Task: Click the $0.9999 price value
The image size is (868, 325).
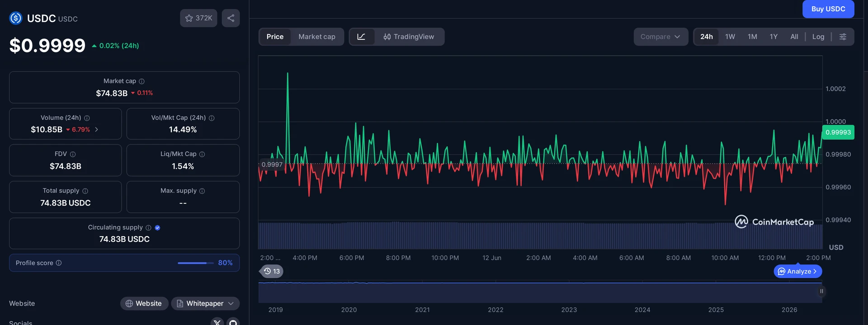Action: coord(47,45)
